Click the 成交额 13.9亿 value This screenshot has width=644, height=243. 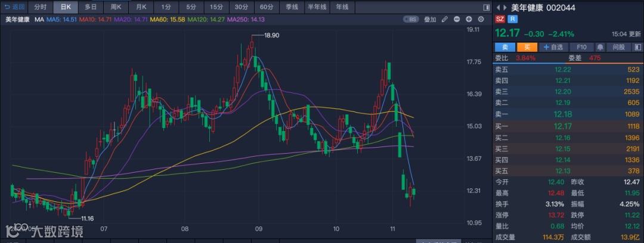point(630,237)
